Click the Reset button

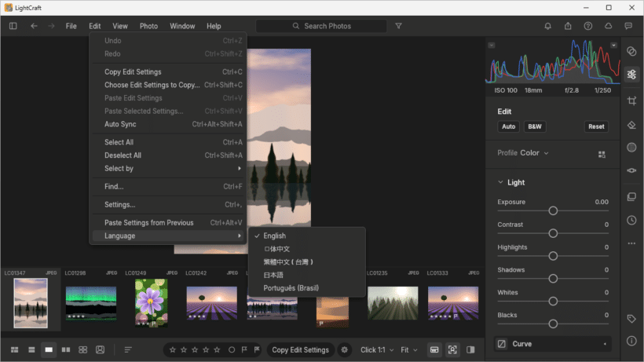596,126
